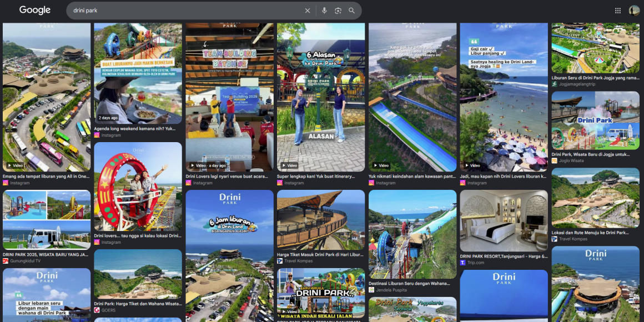Click the Google logo
The height and width of the screenshot is (322, 644).
[35, 10]
